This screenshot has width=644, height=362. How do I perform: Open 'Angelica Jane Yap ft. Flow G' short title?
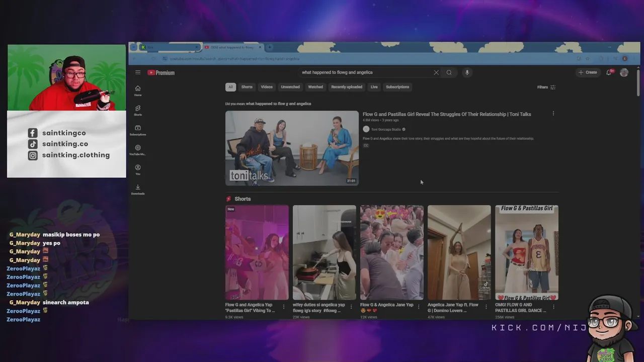click(x=453, y=307)
